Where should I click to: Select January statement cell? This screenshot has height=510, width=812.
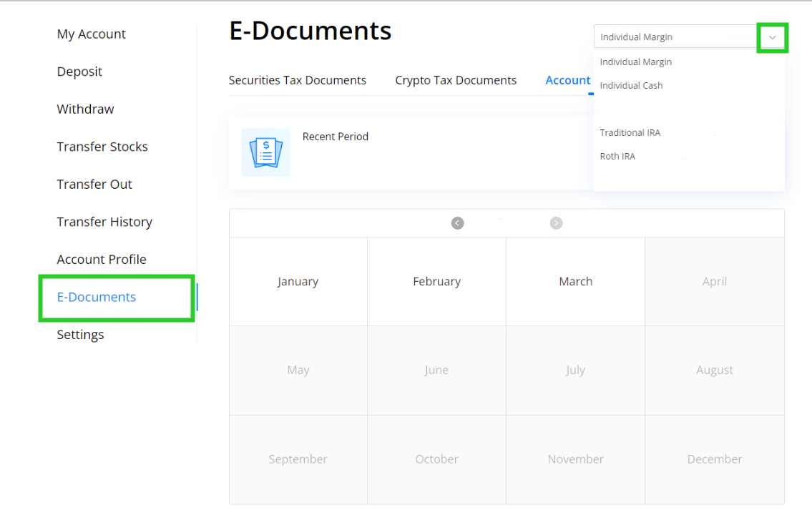(x=298, y=282)
